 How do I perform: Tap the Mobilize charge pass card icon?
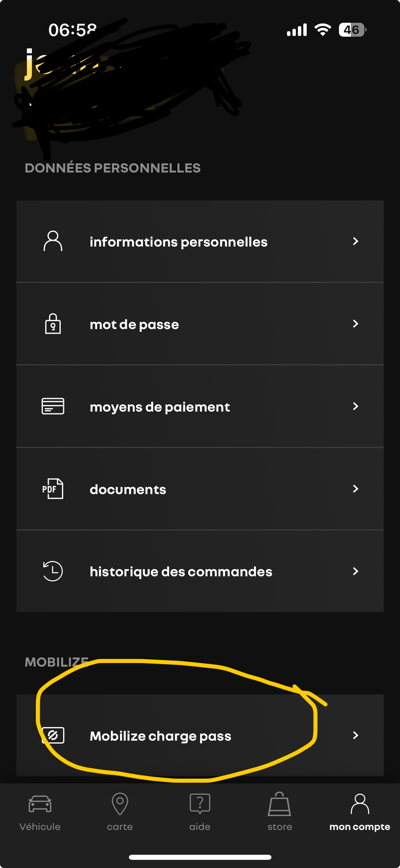(x=53, y=735)
